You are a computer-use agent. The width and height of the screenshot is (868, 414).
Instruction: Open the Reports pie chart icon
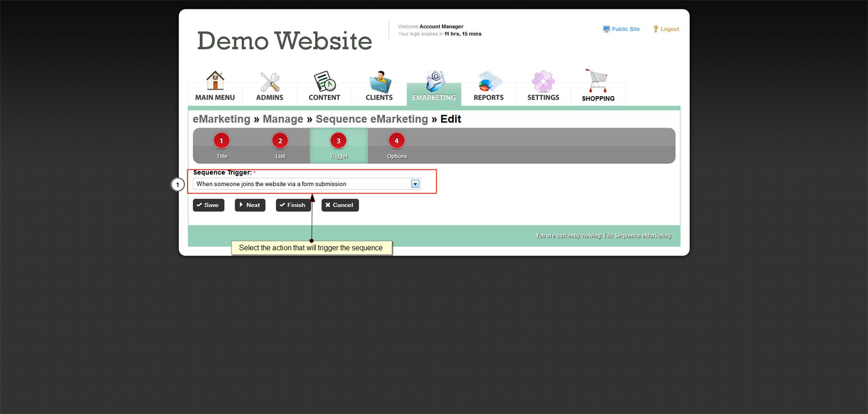pos(488,82)
